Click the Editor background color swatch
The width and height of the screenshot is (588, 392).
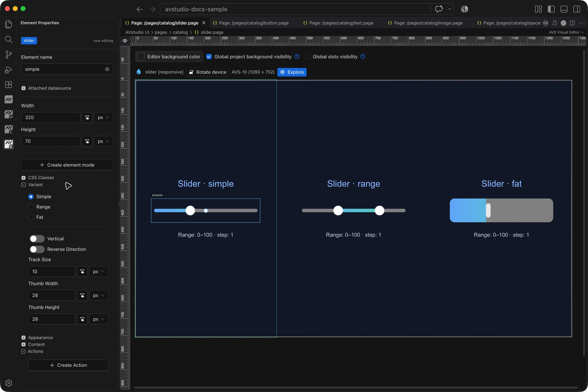141,57
